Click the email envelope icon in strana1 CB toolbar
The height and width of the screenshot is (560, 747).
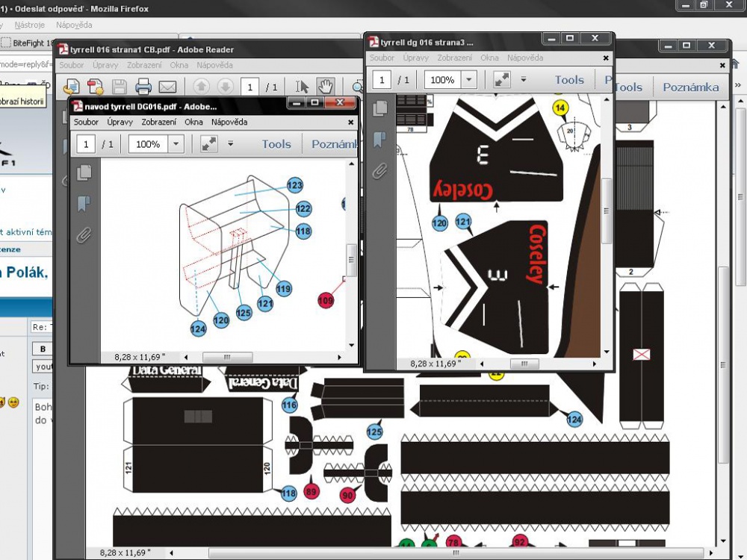(x=167, y=87)
